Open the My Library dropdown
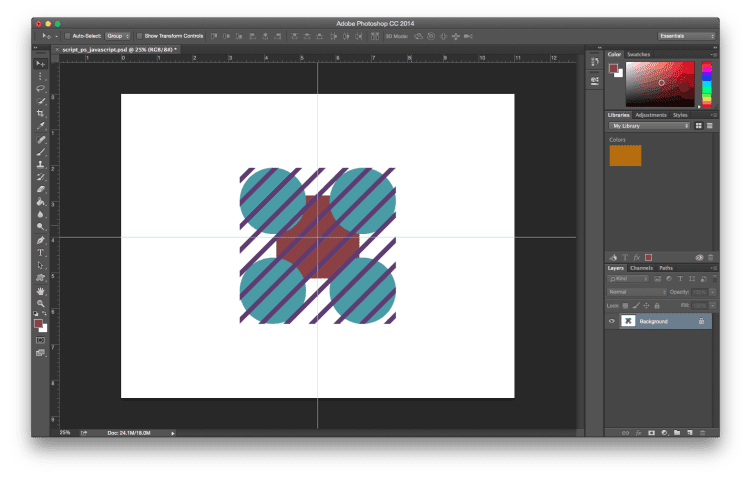The height and width of the screenshot is (480, 751). [x=649, y=126]
